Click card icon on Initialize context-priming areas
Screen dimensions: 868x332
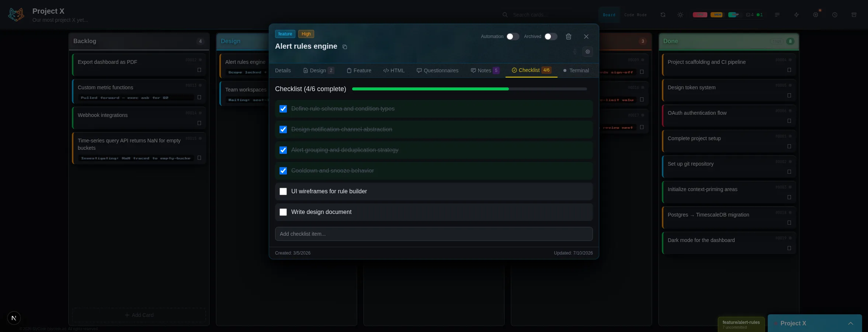point(789,197)
